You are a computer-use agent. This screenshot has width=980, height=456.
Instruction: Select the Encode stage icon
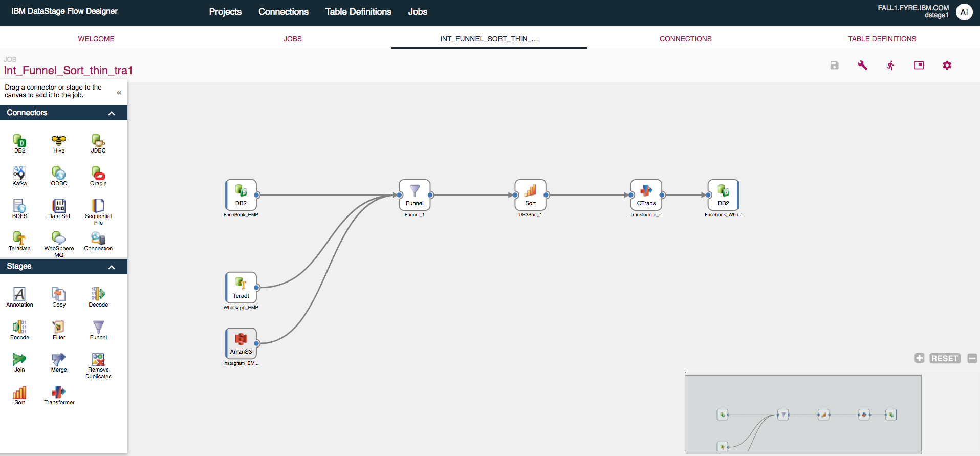point(19,327)
